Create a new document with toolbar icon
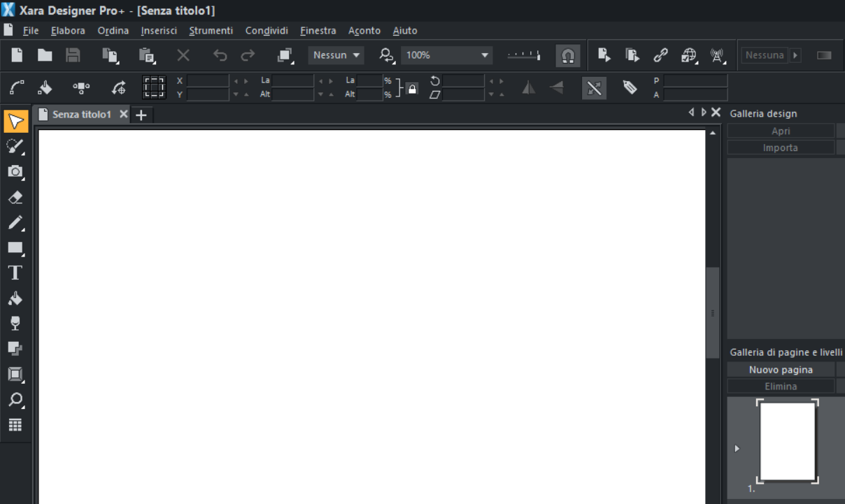 (17, 55)
